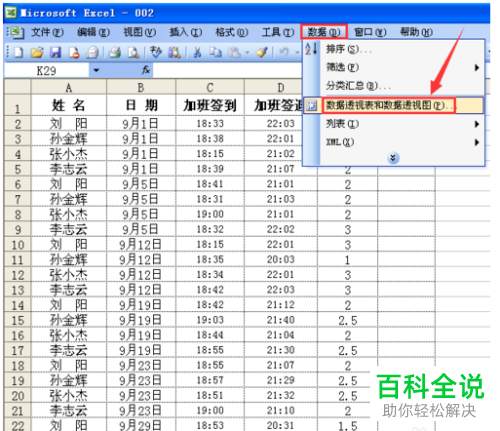Choose 分类汇总(B)... from the Data menu

pyautogui.click(x=394, y=86)
